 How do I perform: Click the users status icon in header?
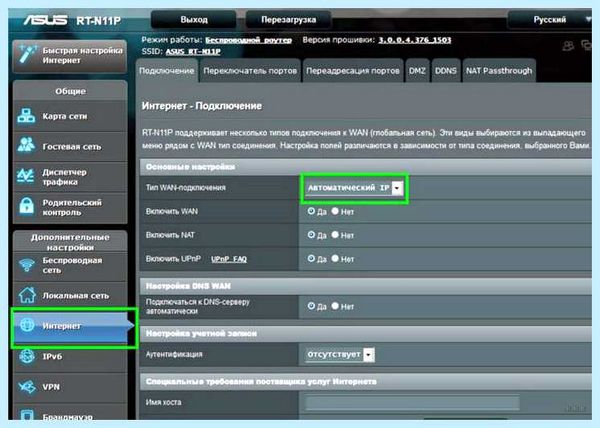pyautogui.click(x=568, y=46)
